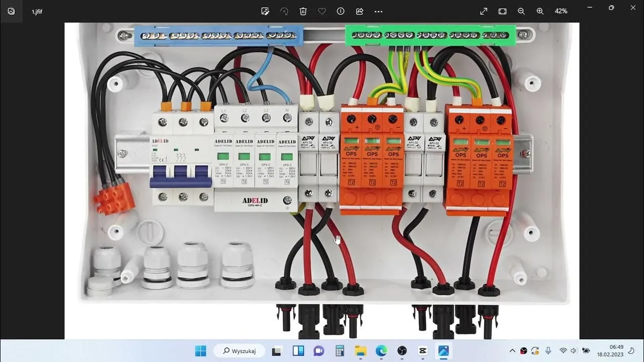Image resolution: width=644 pixels, height=362 pixels.
Task: Open the image editor
Action: (265, 11)
